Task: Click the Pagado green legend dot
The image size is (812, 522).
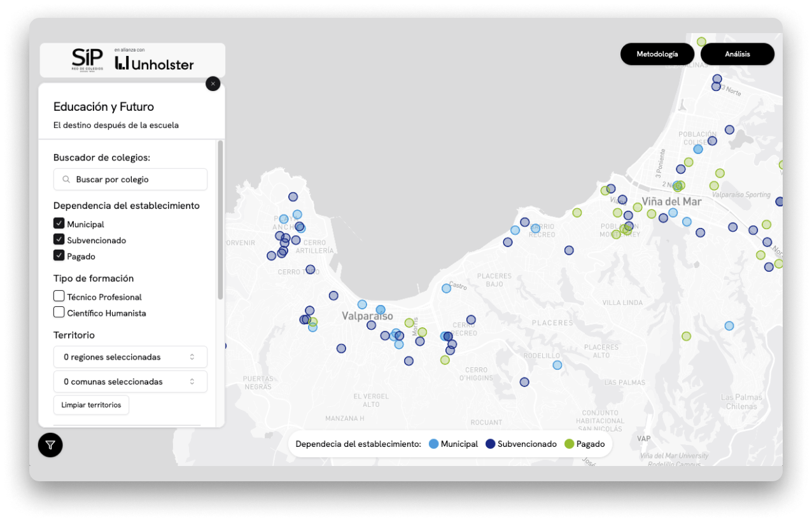Action: tap(569, 444)
